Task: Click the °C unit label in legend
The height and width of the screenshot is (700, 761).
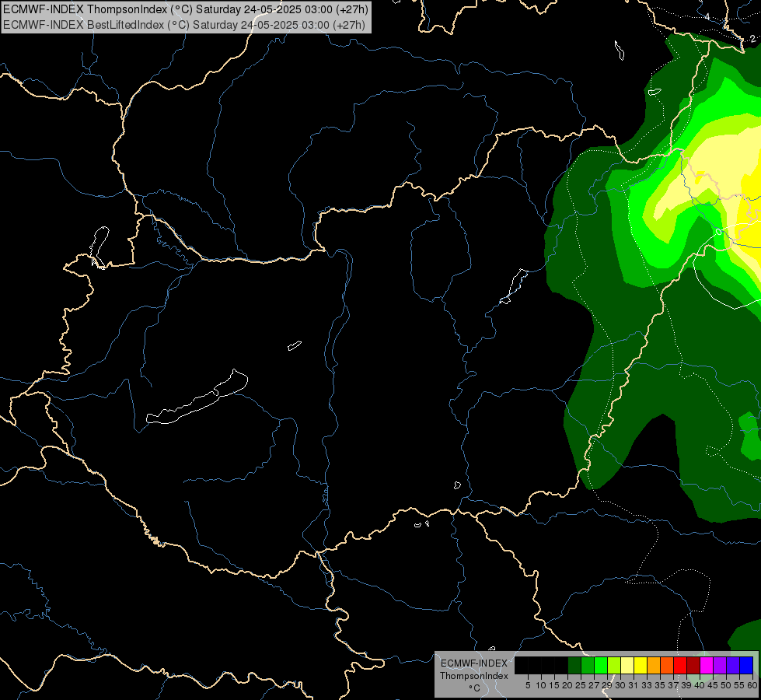Action: pos(474,688)
